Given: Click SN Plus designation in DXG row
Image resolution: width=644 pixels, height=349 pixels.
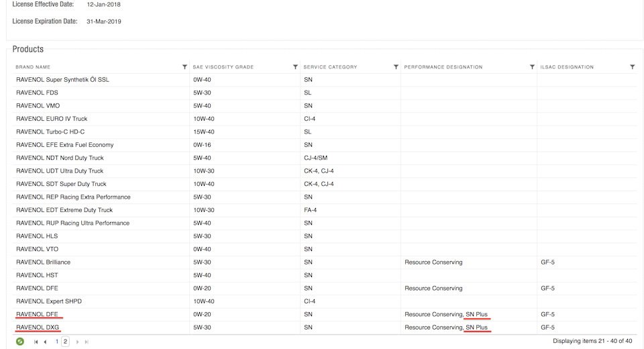Looking at the screenshot, I should tap(476, 328).
